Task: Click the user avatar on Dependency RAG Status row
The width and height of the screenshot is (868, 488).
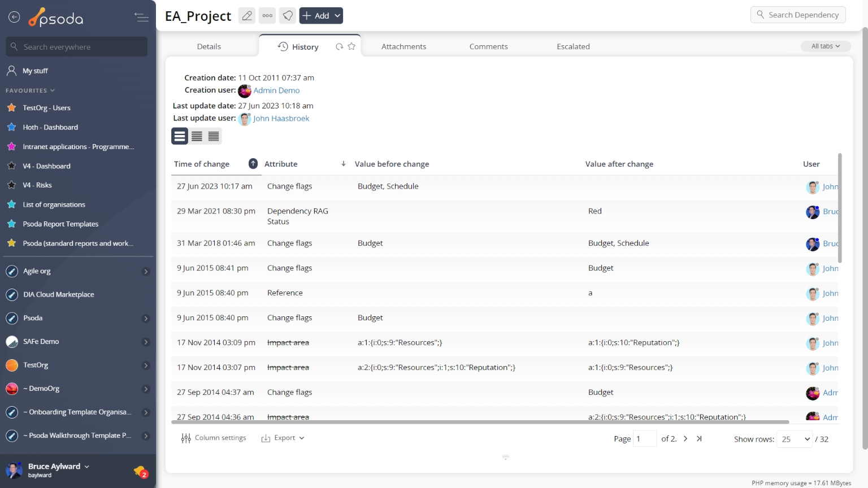Action: [813, 212]
